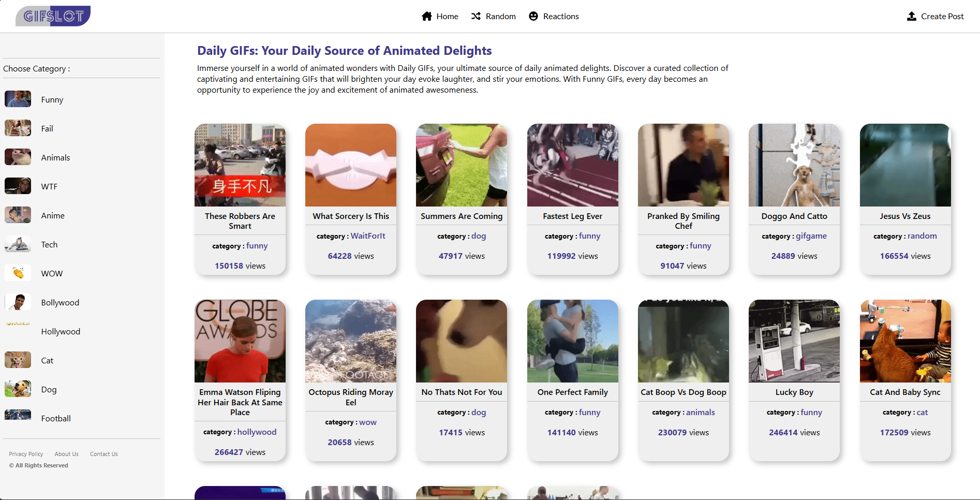Select the Anime category
The image size is (980, 500).
point(53,216)
